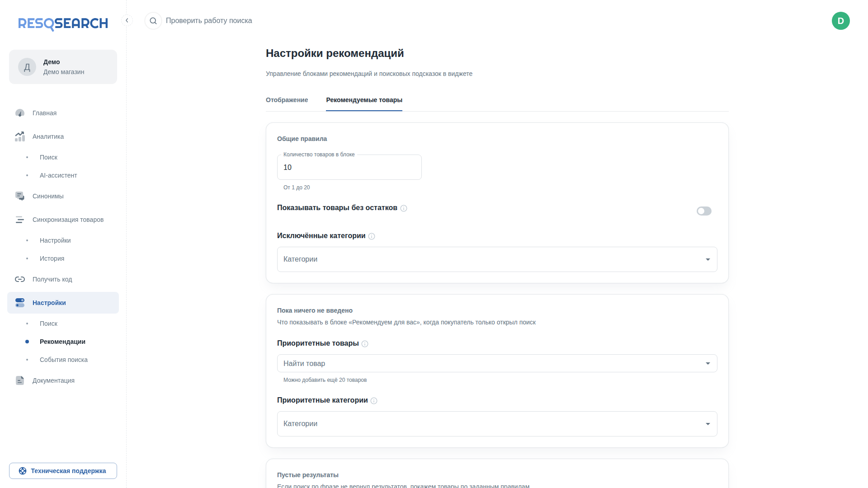Open Поиск under Настройки section
868x488 pixels.
[x=48, y=324]
